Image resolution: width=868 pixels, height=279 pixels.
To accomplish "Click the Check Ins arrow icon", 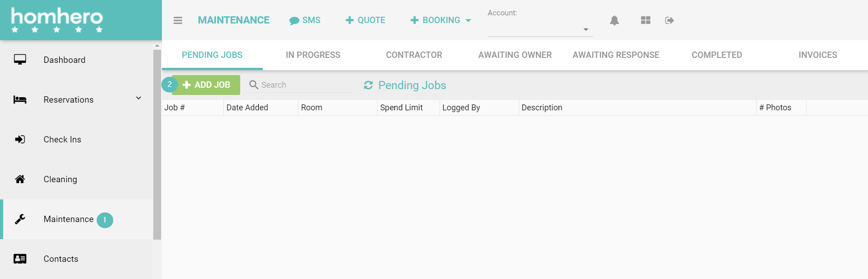I will pos(20,139).
